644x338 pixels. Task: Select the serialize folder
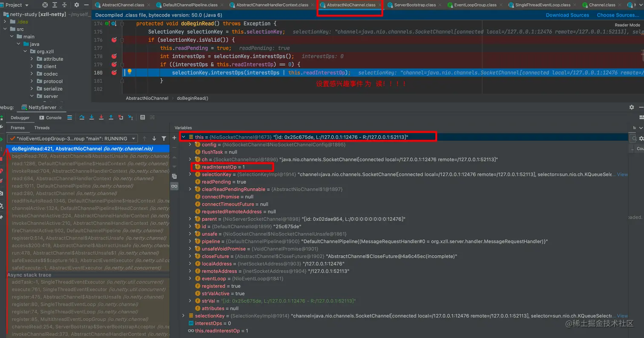(53, 89)
